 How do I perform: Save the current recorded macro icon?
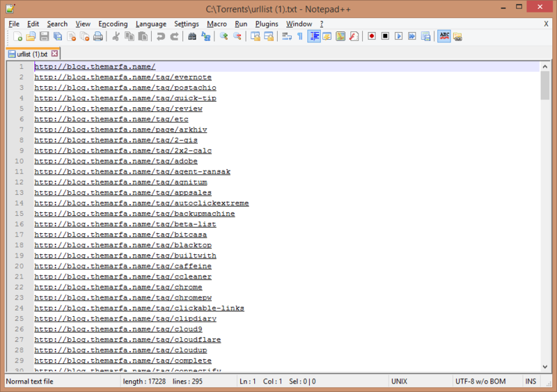[x=425, y=36]
